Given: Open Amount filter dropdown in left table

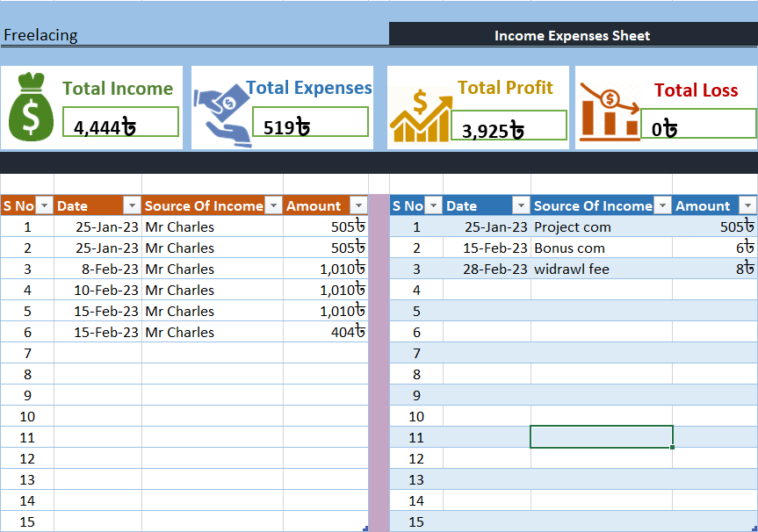Looking at the screenshot, I should tap(357, 206).
